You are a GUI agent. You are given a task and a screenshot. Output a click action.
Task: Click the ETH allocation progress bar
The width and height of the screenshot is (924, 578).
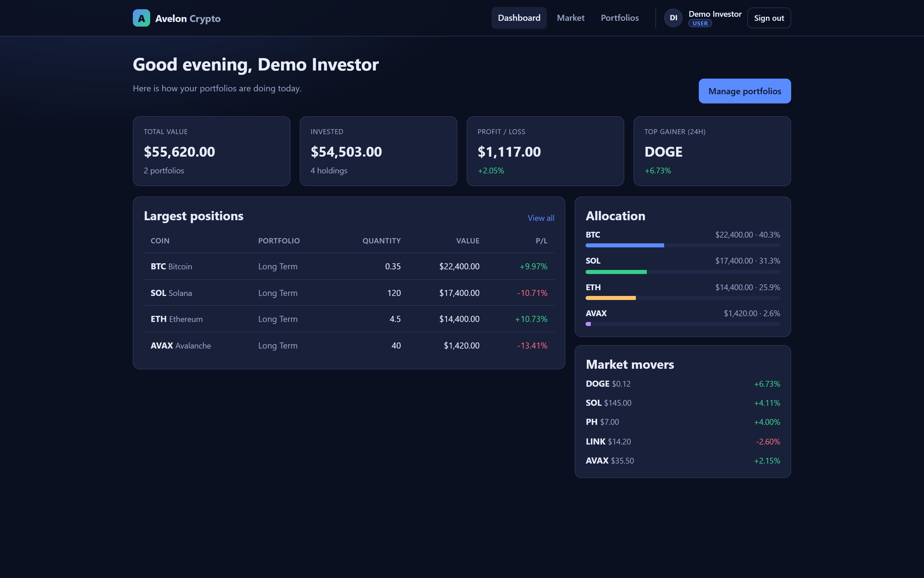[x=683, y=298]
